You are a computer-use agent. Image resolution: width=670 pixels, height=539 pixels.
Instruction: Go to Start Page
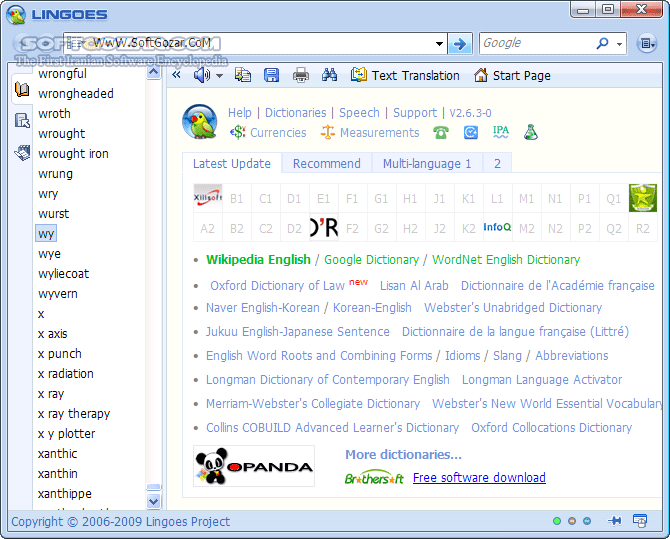[512, 76]
